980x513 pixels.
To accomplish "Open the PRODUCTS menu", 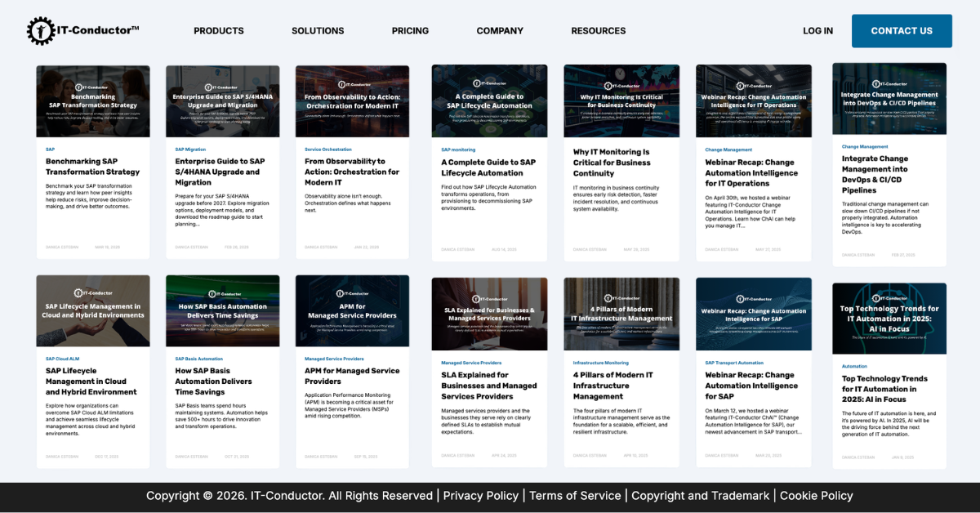I will point(218,31).
